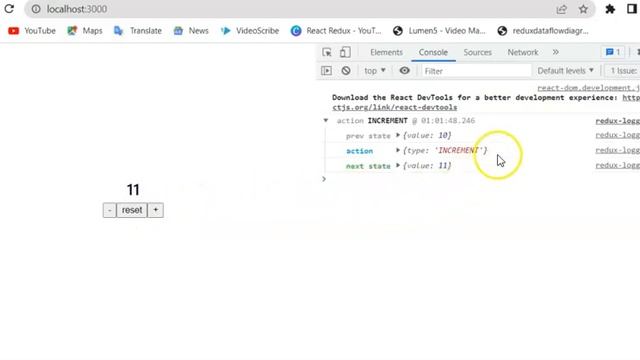The width and height of the screenshot is (640, 360).
Task: Switch to the Elements tab
Action: (x=386, y=52)
